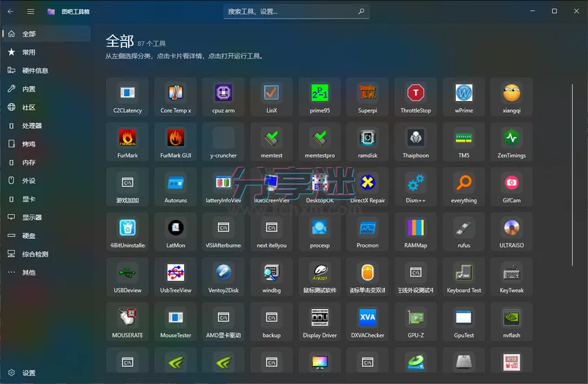The height and width of the screenshot is (384, 588).
Task: Click the vertical scrollbar on the tool grid
Action: [x=572, y=175]
